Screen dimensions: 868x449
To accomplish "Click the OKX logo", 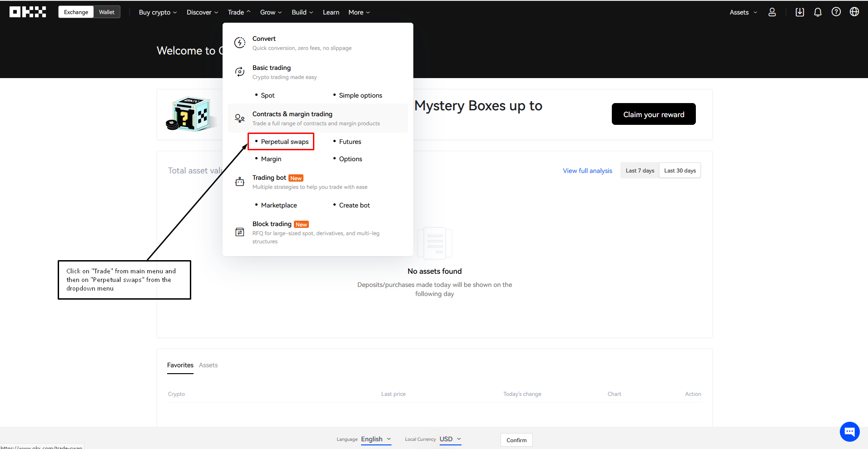I will (x=28, y=12).
